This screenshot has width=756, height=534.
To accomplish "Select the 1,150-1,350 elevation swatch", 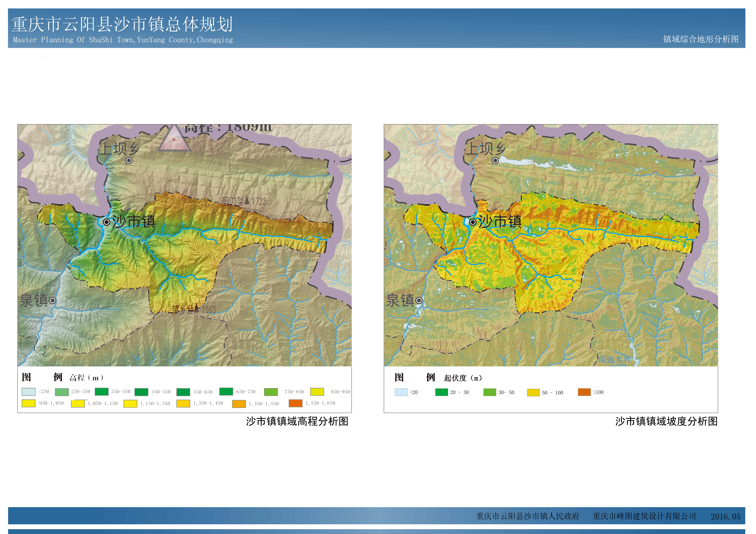I will click(130, 404).
